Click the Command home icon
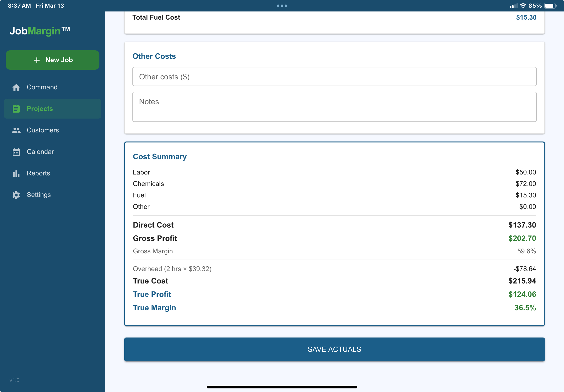 point(16,87)
